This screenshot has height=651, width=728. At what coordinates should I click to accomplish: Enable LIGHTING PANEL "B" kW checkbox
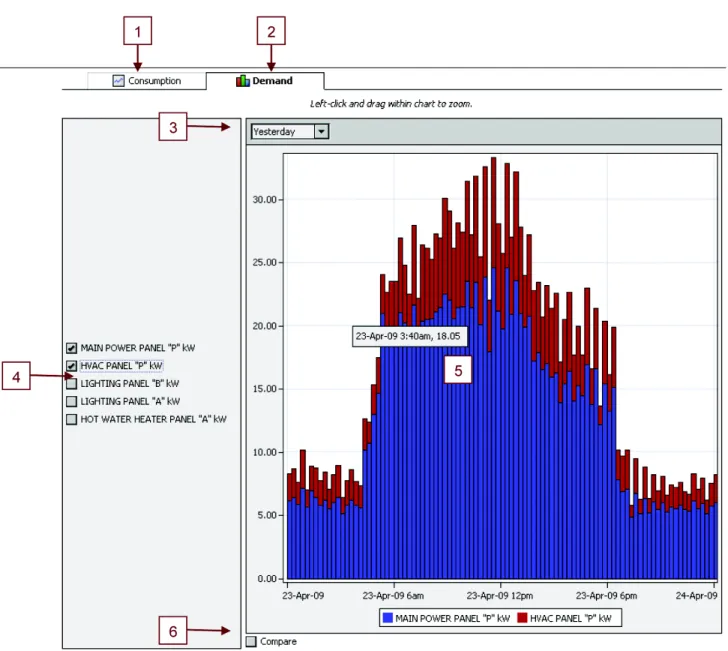coord(71,384)
